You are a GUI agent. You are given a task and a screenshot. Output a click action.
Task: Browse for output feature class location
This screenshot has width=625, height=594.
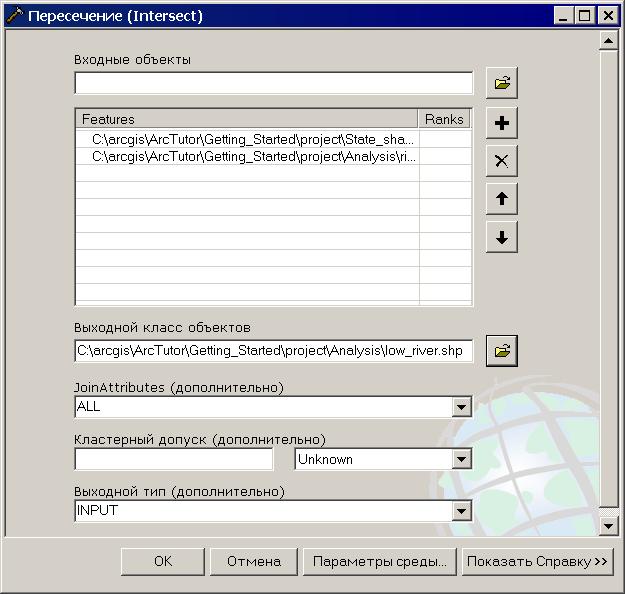click(502, 351)
